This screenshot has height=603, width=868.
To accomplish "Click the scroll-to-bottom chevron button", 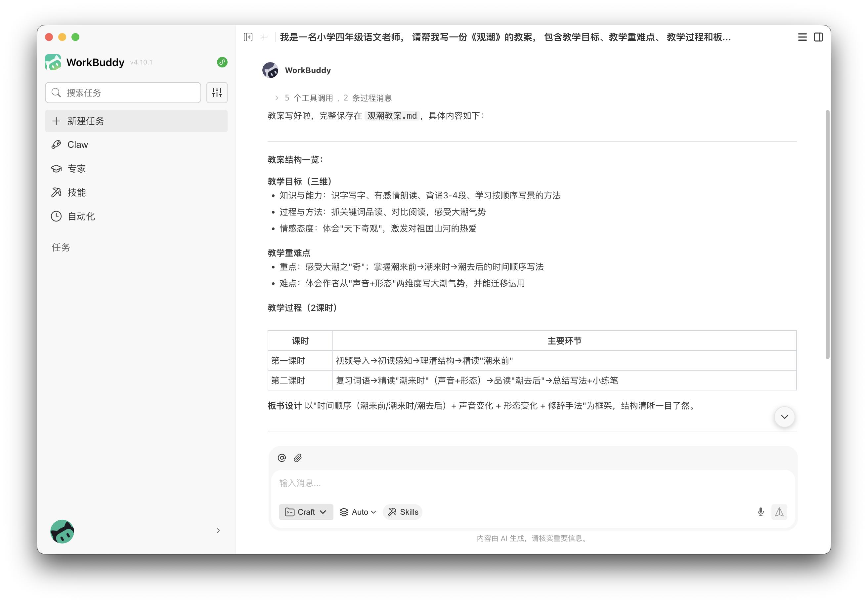I will point(784,417).
